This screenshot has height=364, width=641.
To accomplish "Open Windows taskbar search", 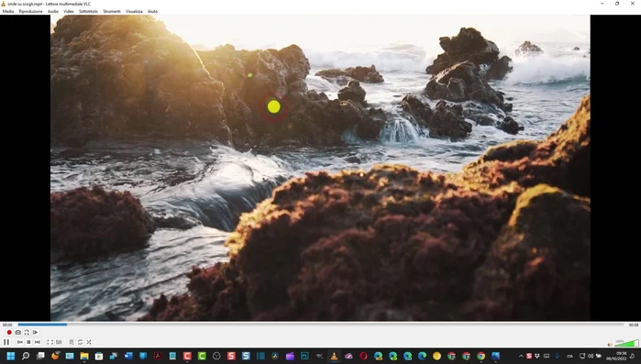I will click(26, 357).
